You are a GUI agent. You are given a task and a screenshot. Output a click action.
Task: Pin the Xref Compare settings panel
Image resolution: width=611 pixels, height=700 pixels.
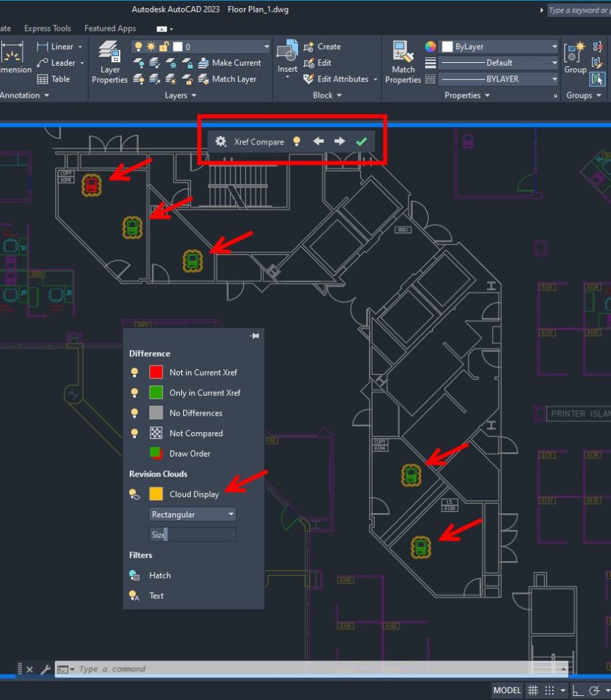pos(255,336)
